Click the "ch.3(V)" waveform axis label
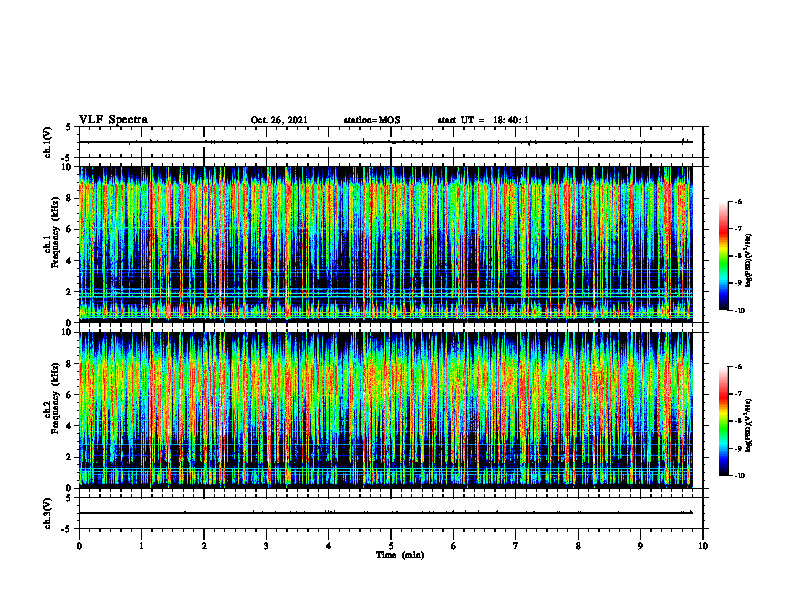Image resolution: width=792 pixels, height=612 pixels. pyautogui.click(x=48, y=513)
